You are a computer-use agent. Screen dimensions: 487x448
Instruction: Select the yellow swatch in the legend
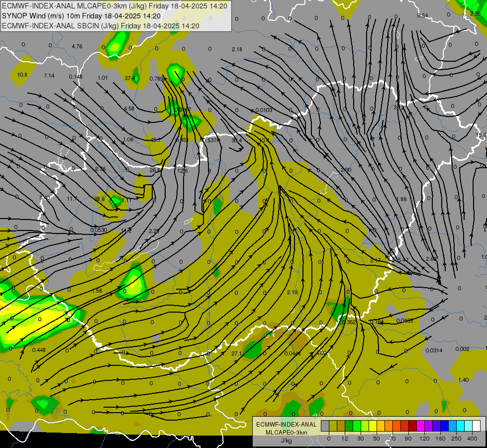[373, 426]
